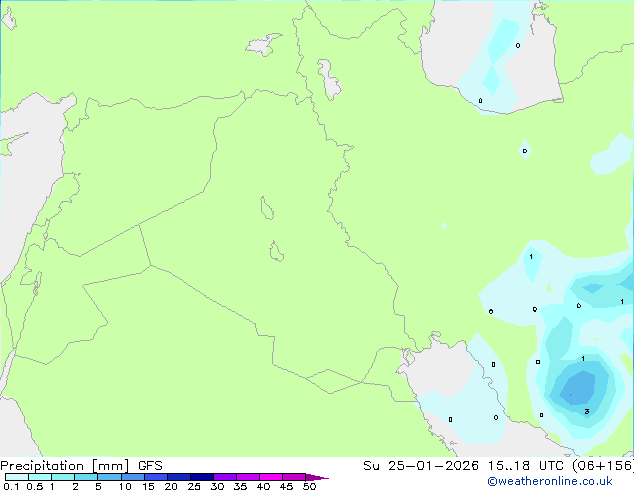Click the '50' legend scale label
The height and width of the screenshot is (490, 634).
pyautogui.click(x=309, y=486)
